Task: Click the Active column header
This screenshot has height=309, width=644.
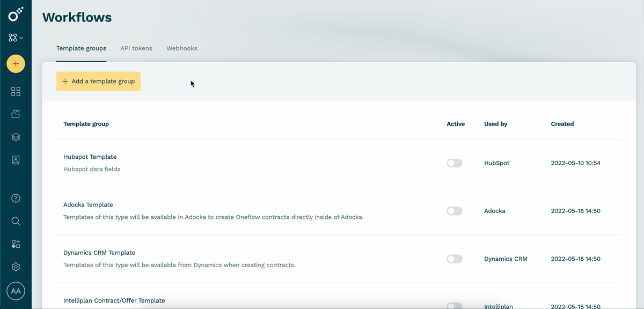Action: [456, 124]
